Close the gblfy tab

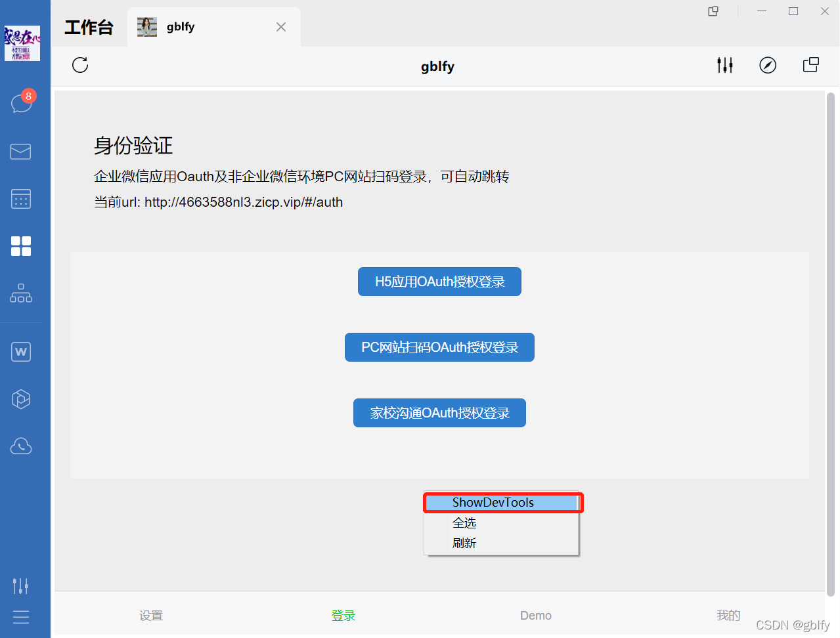pos(281,27)
